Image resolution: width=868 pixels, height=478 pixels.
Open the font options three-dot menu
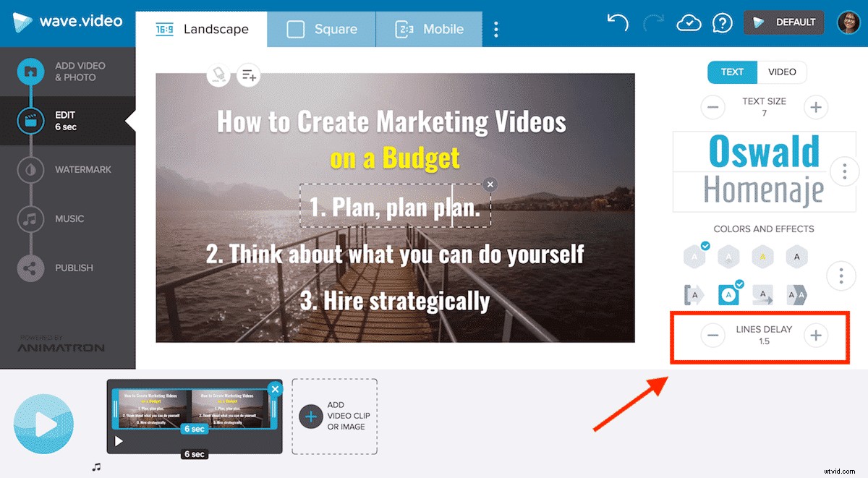click(x=844, y=171)
